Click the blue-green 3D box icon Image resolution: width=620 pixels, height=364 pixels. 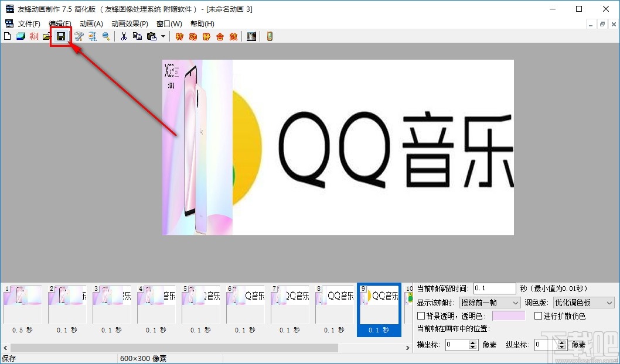point(21,36)
